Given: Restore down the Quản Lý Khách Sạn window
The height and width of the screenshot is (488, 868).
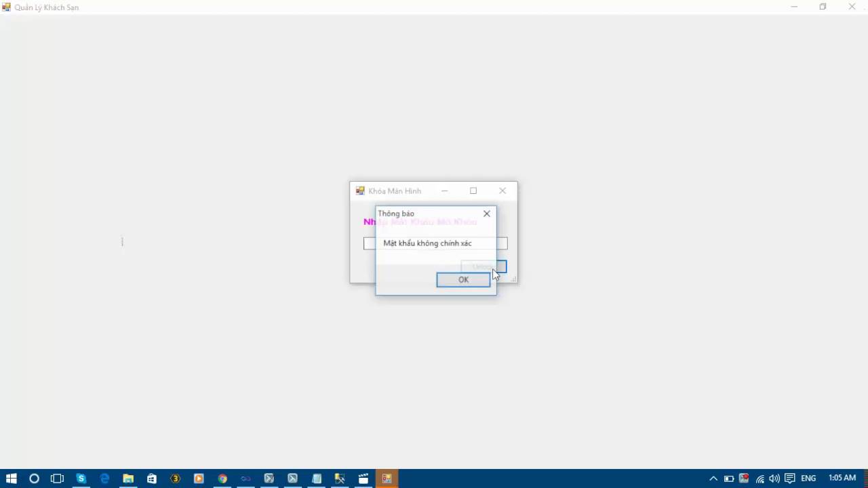Looking at the screenshot, I should [823, 7].
